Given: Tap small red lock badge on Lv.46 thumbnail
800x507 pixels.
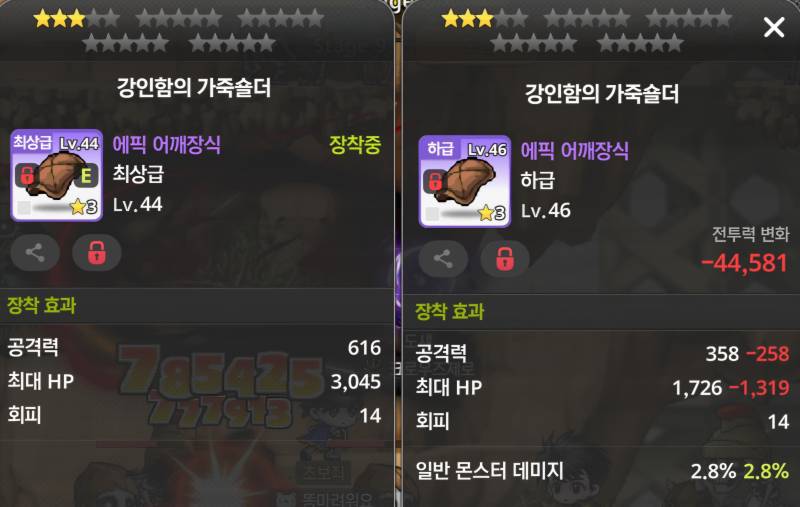Looking at the screenshot, I should [x=435, y=182].
